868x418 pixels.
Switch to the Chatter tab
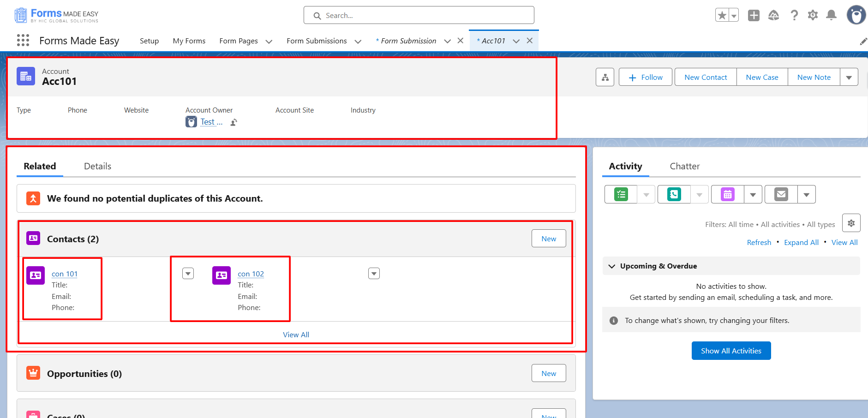coord(684,166)
